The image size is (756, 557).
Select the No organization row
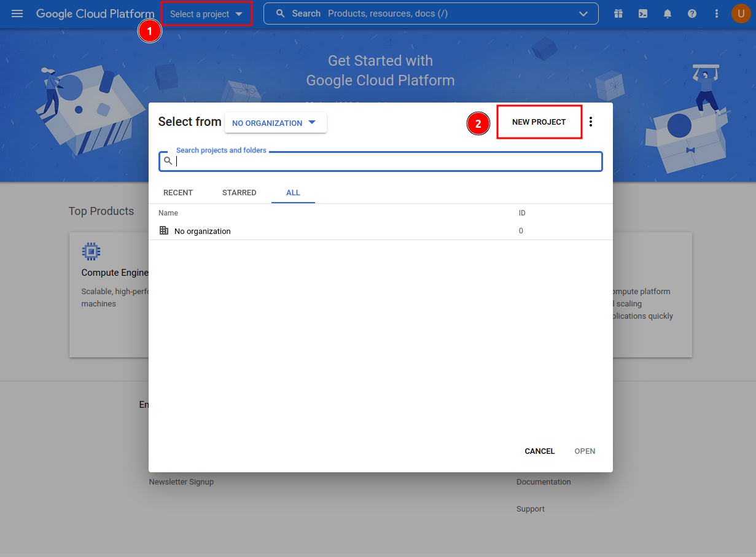(381, 231)
